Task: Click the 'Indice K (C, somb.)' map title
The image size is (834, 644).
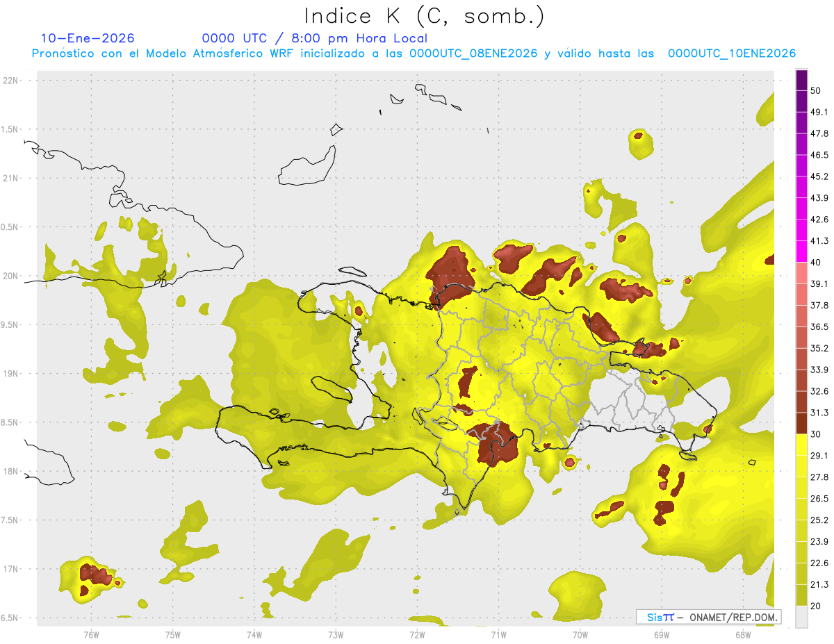Action: coord(424,16)
